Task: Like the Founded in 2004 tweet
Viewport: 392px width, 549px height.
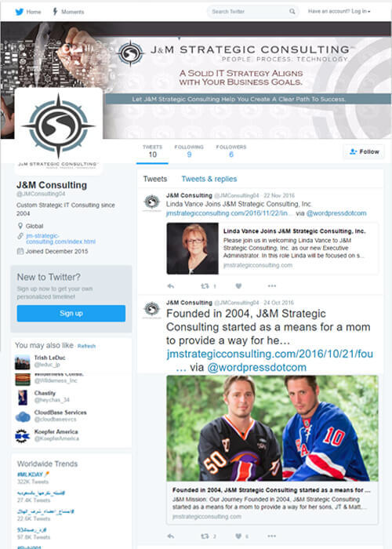Action: click(238, 536)
